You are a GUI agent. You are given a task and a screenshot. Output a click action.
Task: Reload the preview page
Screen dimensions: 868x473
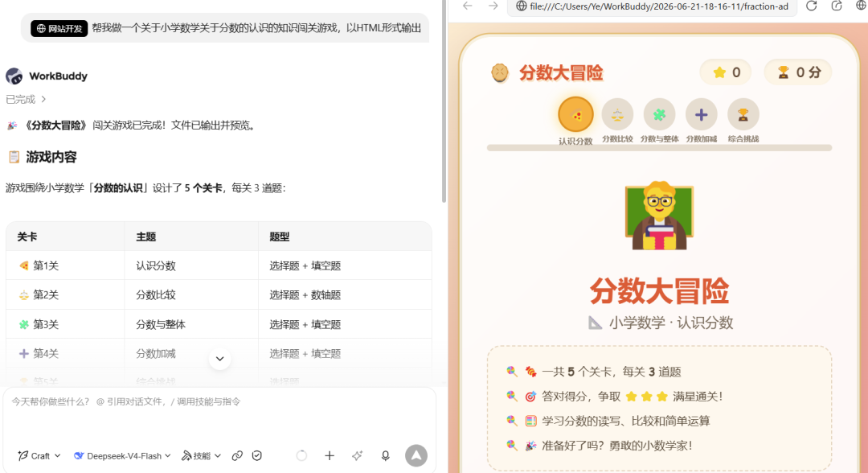(x=811, y=6)
